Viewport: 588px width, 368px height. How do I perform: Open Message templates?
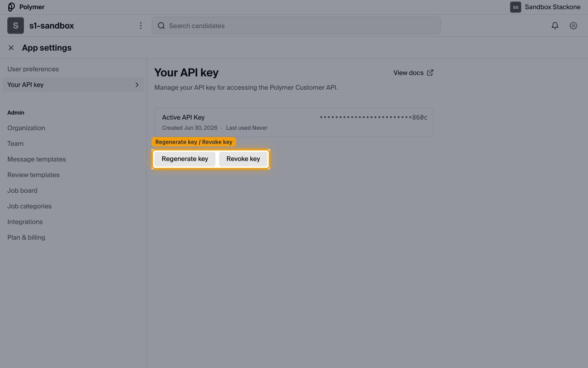tap(37, 159)
